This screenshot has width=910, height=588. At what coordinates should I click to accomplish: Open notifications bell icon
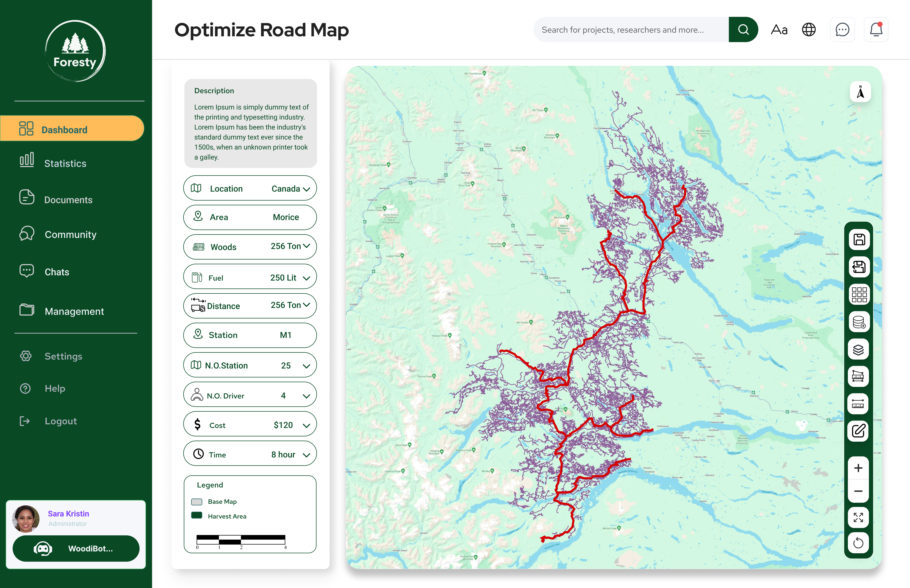[876, 29]
